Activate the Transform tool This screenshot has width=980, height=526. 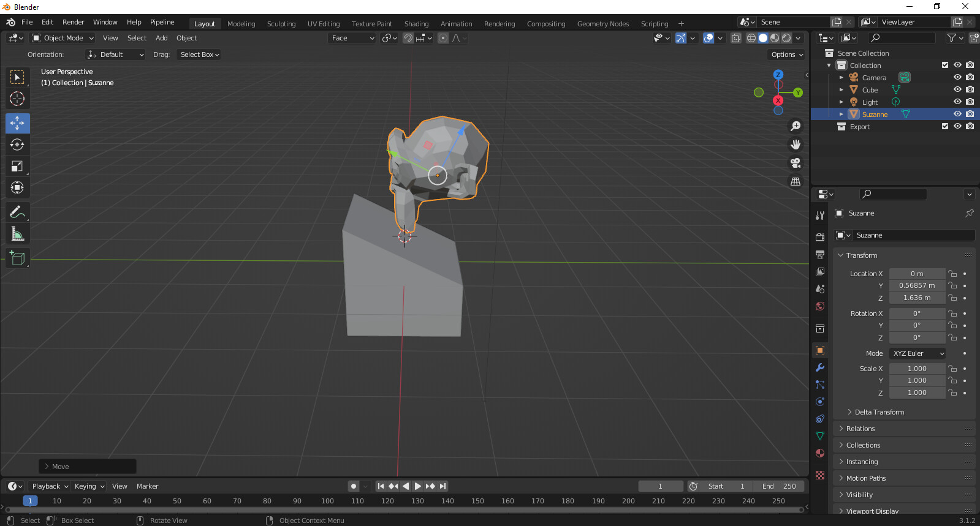click(17, 187)
